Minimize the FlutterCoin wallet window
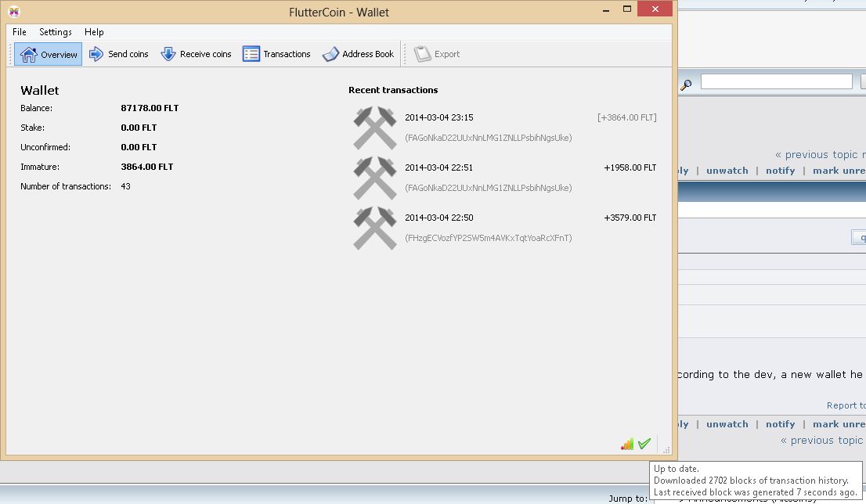The width and height of the screenshot is (866, 504). [x=606, y=9]
